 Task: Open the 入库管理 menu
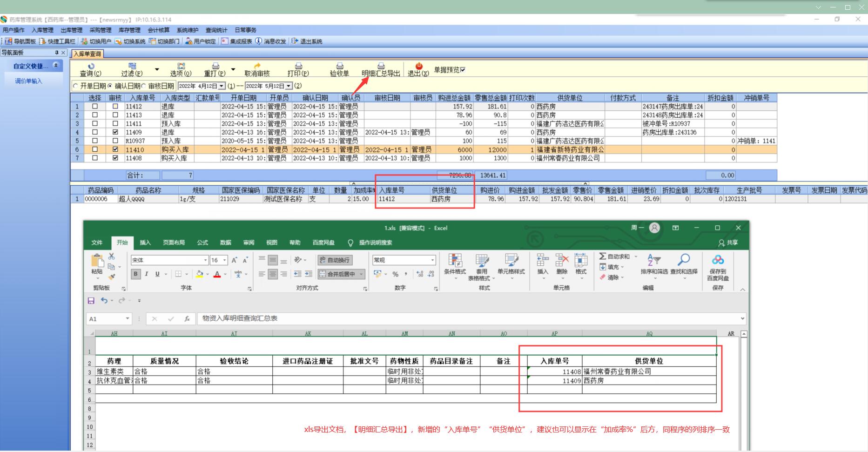pos(43,30)
